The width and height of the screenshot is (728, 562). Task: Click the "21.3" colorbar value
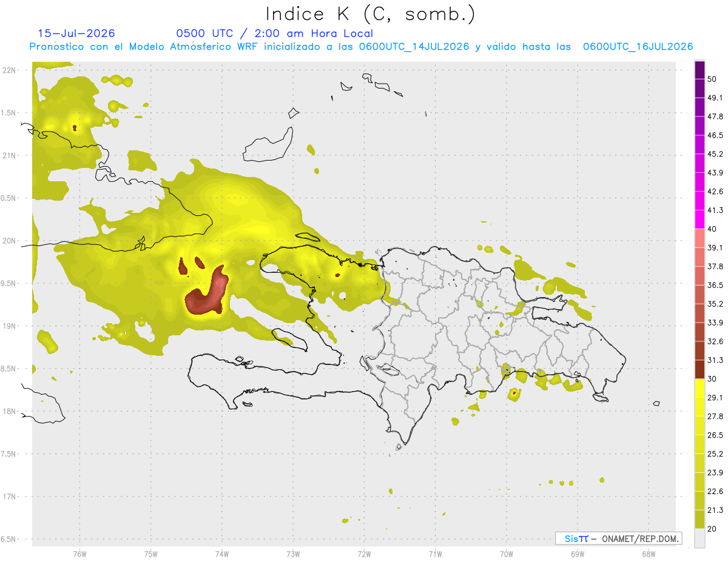pos(715,510)
